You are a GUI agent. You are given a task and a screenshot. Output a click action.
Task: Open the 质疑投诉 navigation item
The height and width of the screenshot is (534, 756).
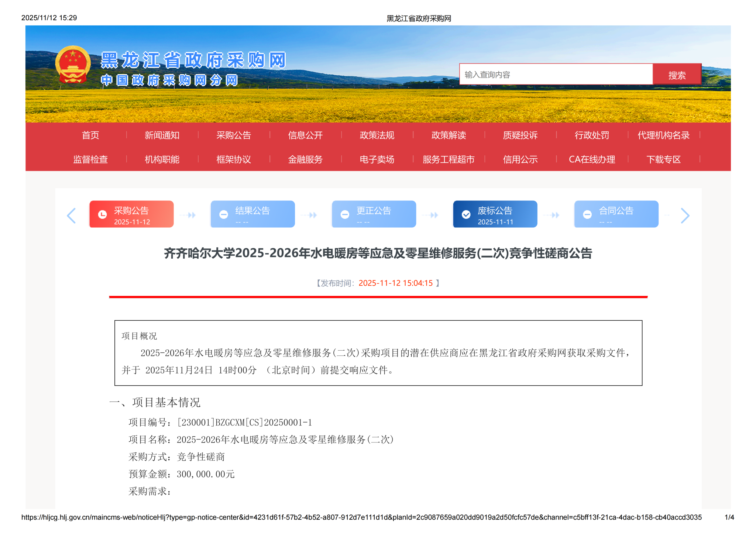[520, 135]
